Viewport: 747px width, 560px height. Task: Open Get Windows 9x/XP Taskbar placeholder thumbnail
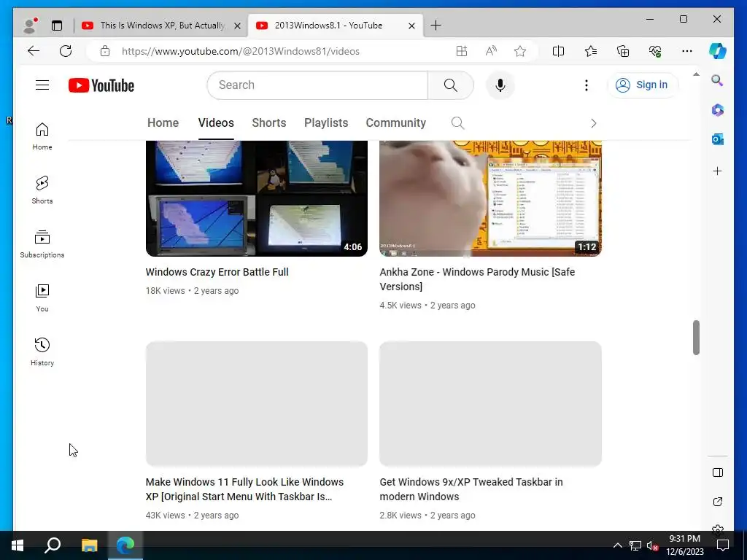(x=490, y=404)
